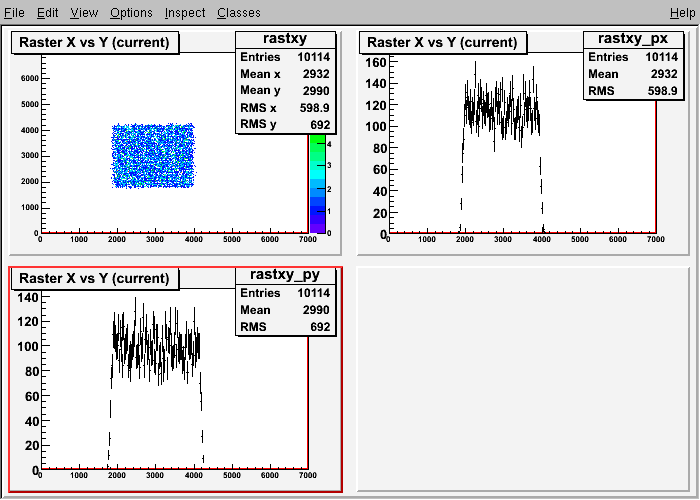
Task: Click 'RMS 598.9' in rastxy_px stats
Action: (633, 91)
